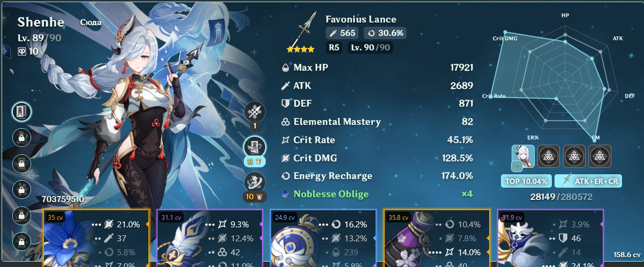The image size is (644, 267).
Task: Click the bottom locked constellation icon
Action: pyautogui.click(x=22, y=240)
